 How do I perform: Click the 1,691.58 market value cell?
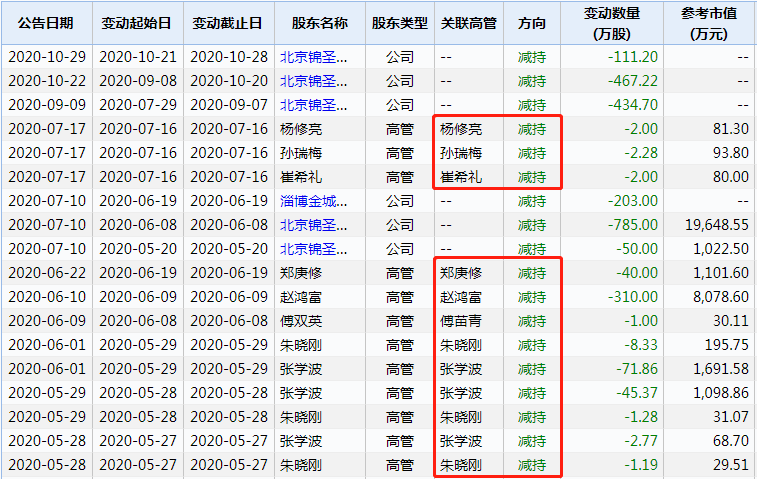click(721, 369)
